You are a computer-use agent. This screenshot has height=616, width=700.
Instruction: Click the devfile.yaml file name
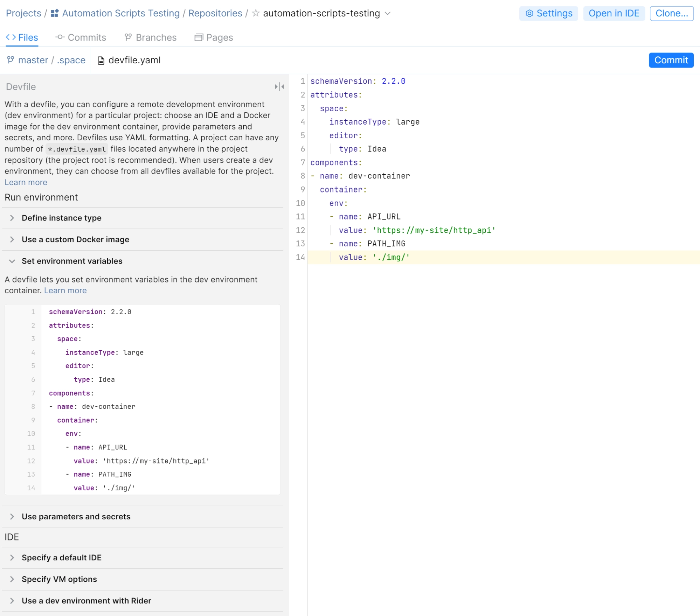pos(134,60)
